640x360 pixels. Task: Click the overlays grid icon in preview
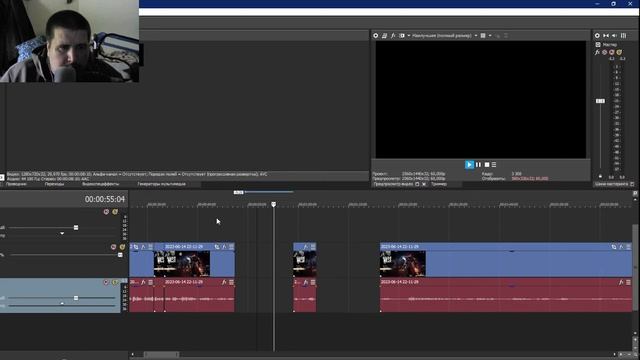pyautogui.click(x=483, y=36)
